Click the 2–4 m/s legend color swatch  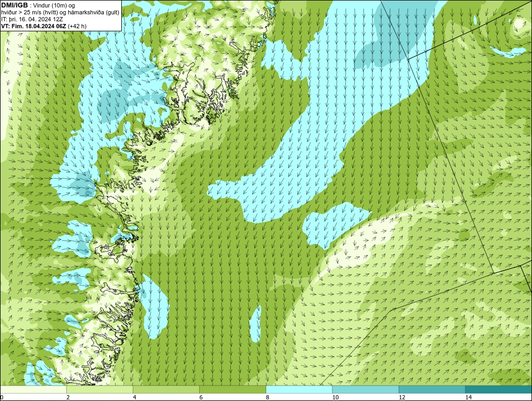100,389
